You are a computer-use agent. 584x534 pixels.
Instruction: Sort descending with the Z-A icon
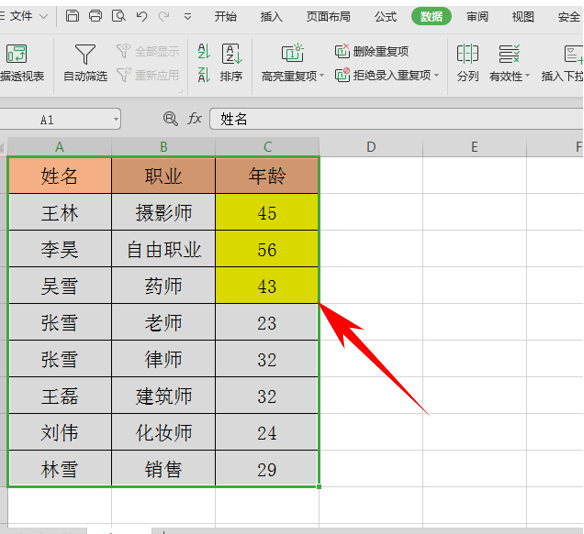point(204,74)
